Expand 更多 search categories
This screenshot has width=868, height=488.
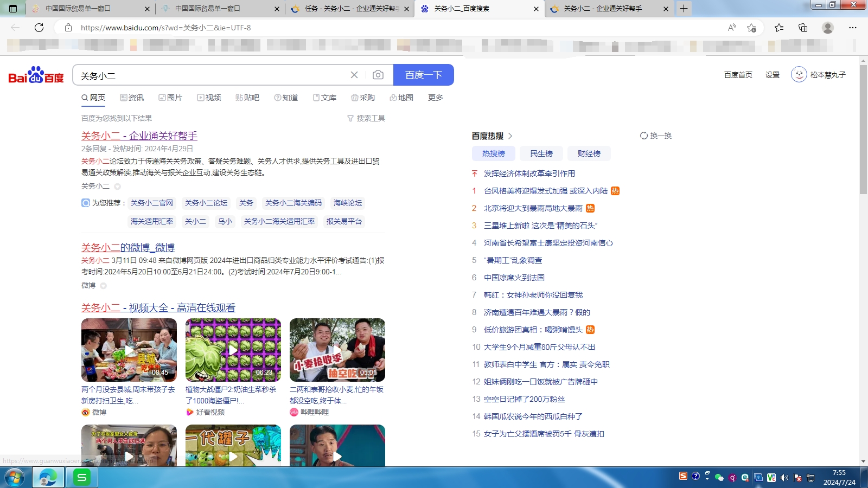click(436, 98)
